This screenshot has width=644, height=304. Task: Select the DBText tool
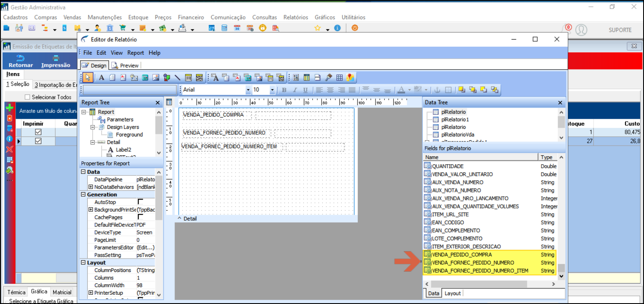click(x=215, y=77)
